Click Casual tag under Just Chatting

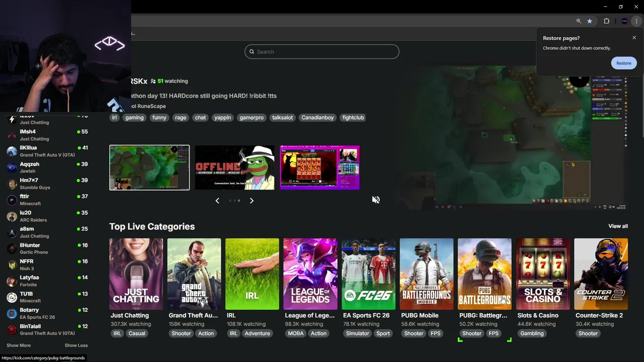click(137, 333)
